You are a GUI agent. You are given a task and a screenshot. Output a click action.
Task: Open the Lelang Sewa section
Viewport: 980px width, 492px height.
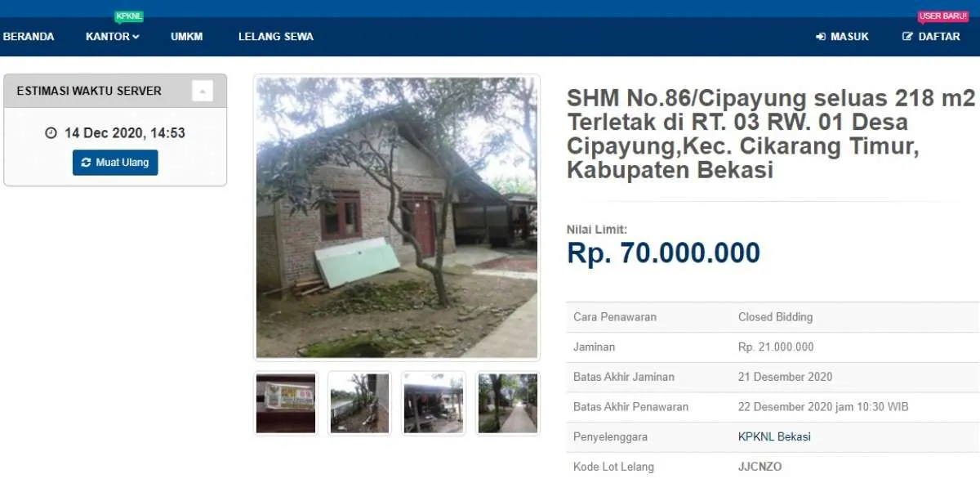[x=276, y=37]
